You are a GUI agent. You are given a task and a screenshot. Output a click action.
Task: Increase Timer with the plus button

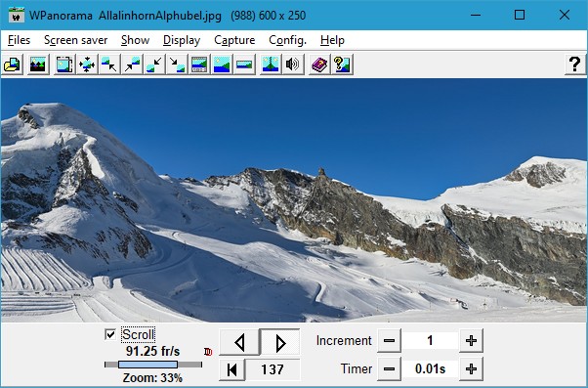pyautogui.click(x=471, y=369)
